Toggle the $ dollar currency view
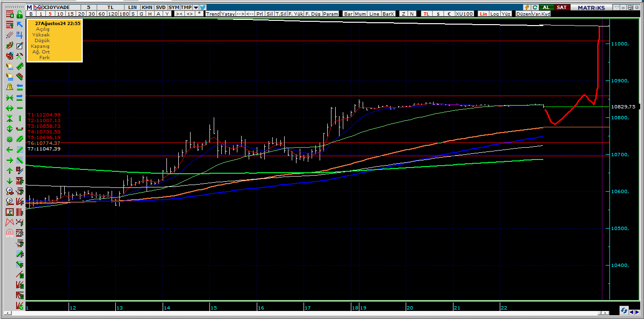Image resolution: width=644 pixels, height=319 pixels. tap(438, 14)
